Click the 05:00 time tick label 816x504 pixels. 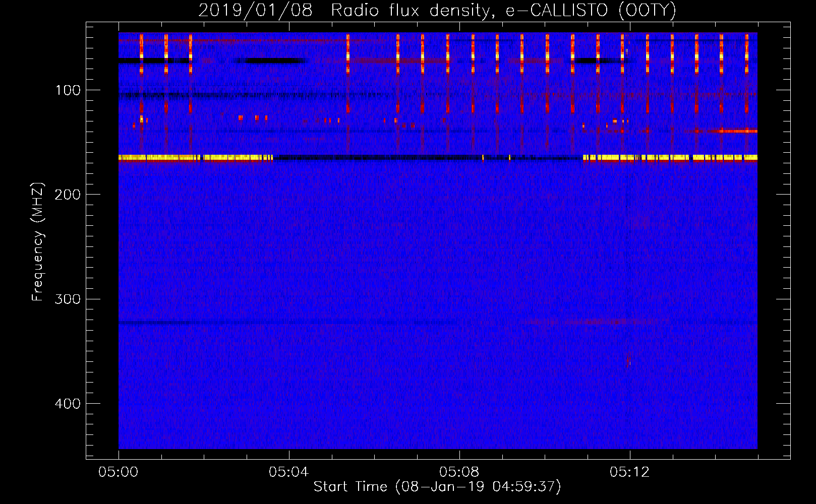[119, 472]
